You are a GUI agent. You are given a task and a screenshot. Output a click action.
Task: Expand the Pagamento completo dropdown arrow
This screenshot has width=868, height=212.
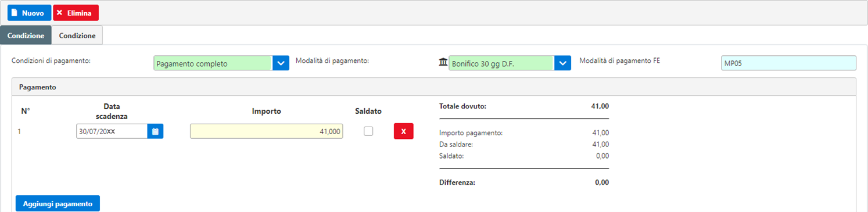281,63
